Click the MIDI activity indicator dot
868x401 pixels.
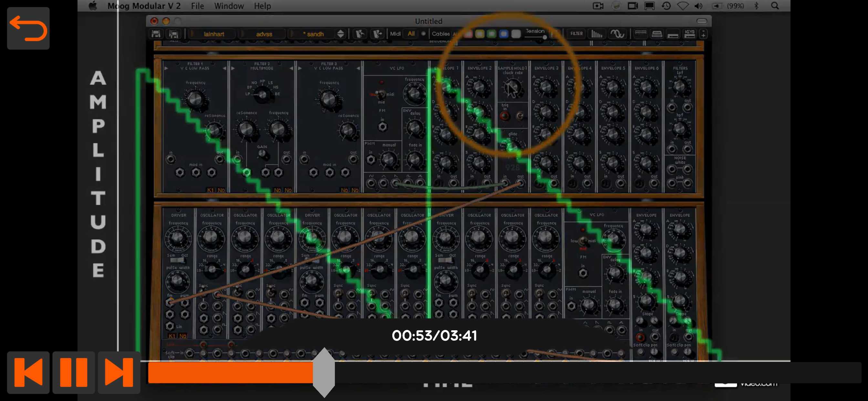[423, 34]
